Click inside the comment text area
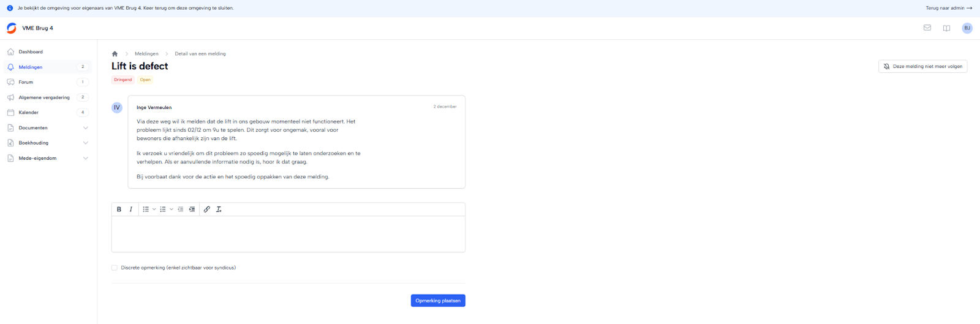 click(x=288, y=234)
